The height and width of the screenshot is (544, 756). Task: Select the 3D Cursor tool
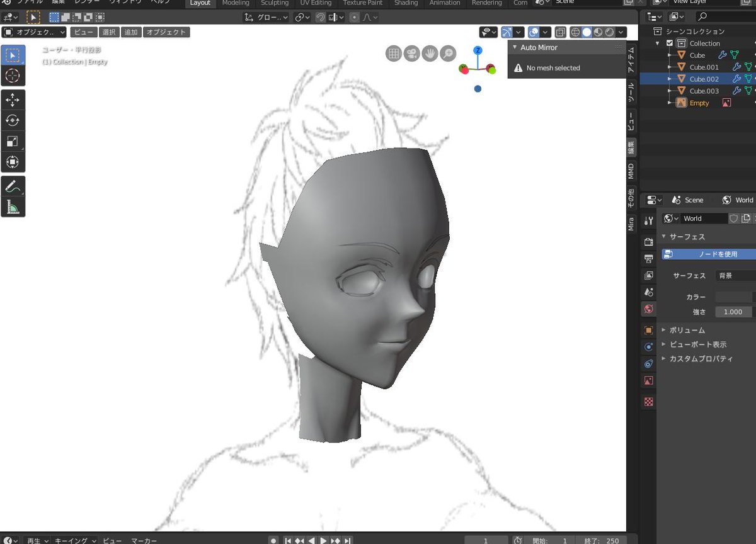(x=13, y=76)
